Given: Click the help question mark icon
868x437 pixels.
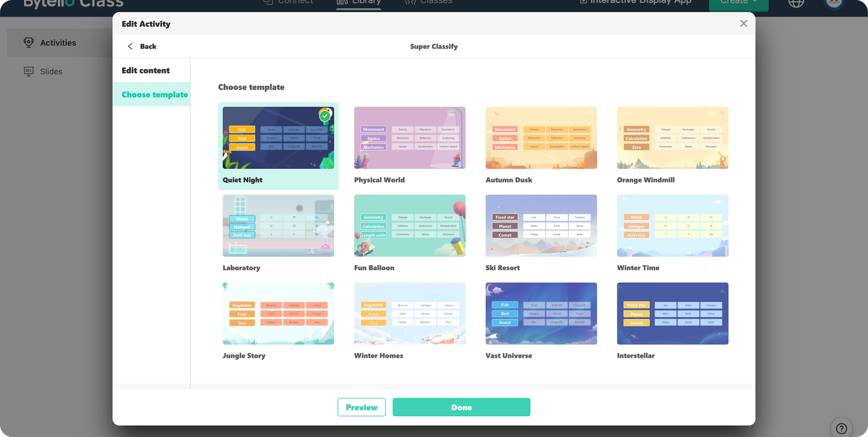Looking at the screenshot, I should (841, 428).
